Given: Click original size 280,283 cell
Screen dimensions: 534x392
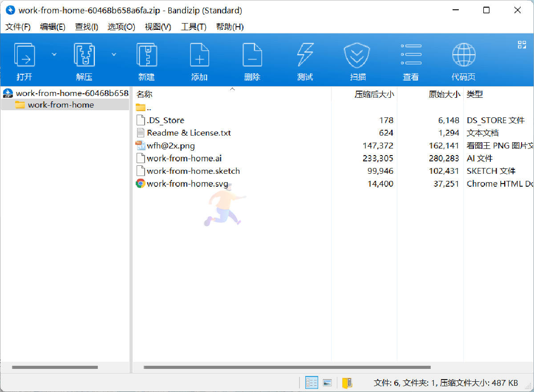Looking at the screenshot, I should pos(444,158).
